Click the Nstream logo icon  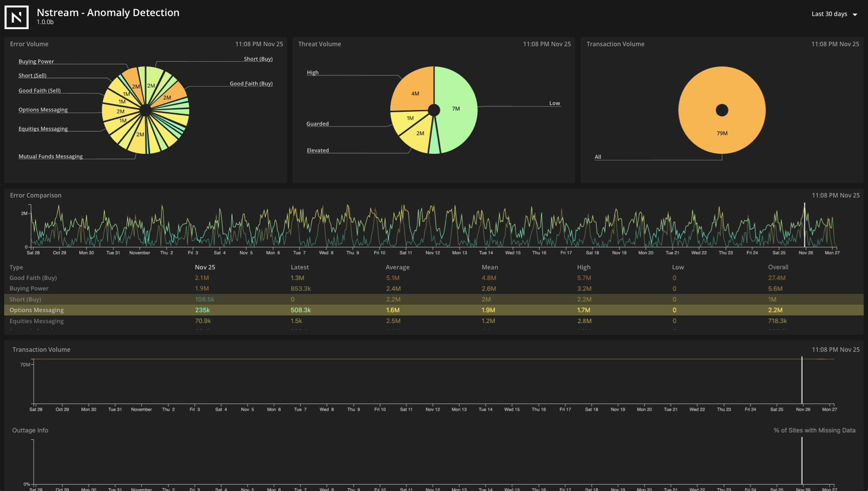point(17,18)
